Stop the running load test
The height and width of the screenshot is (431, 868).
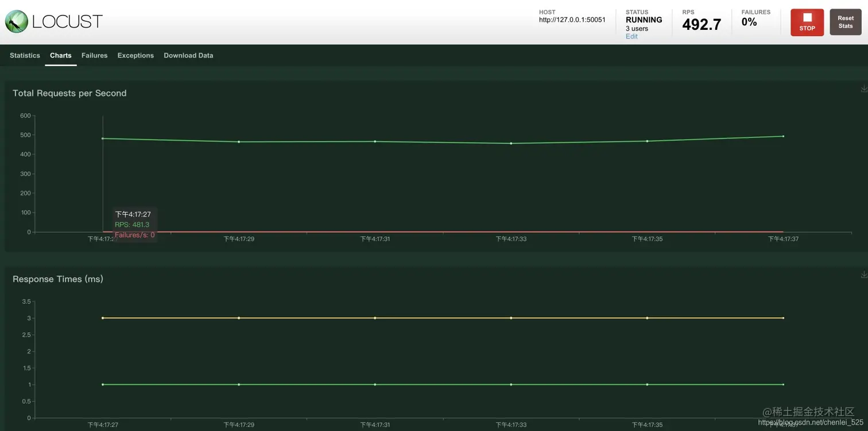click(807, 22)
